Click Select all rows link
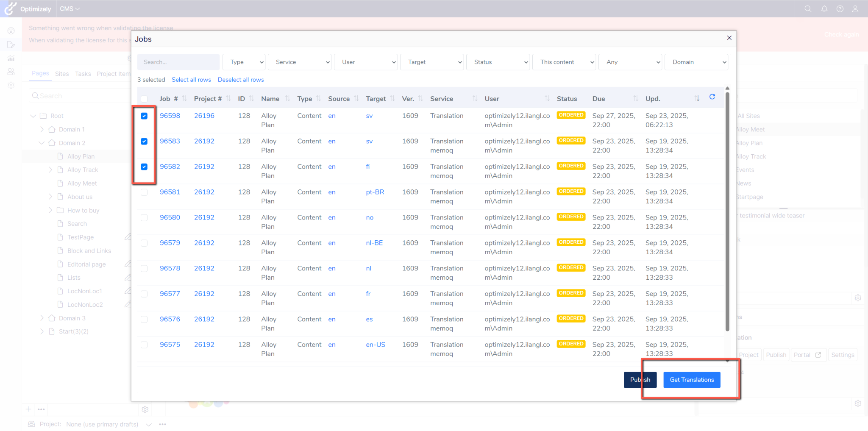Screen dimensions: 868x431 (x=191, y=80)
